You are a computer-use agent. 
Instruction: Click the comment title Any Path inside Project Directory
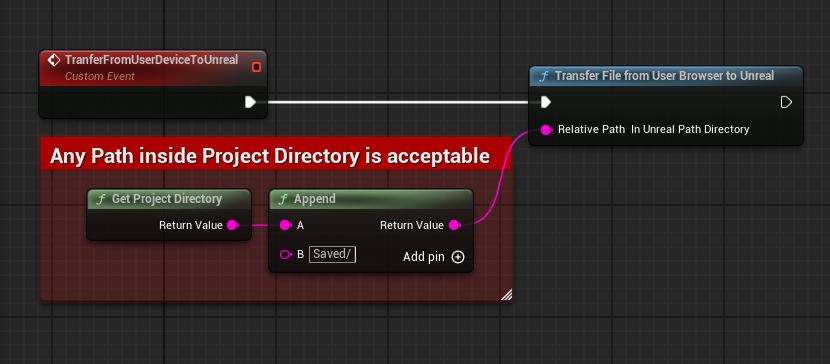[x=270, y=156]
